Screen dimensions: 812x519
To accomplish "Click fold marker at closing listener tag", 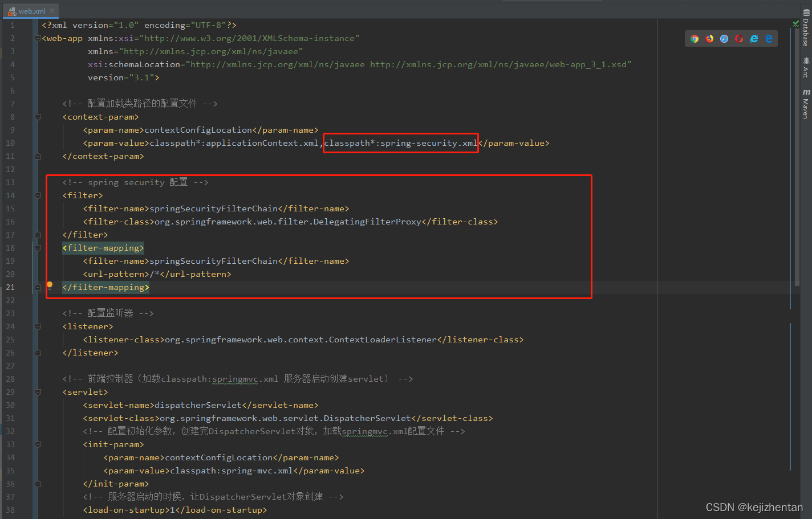I will click(x=38, y=353).
